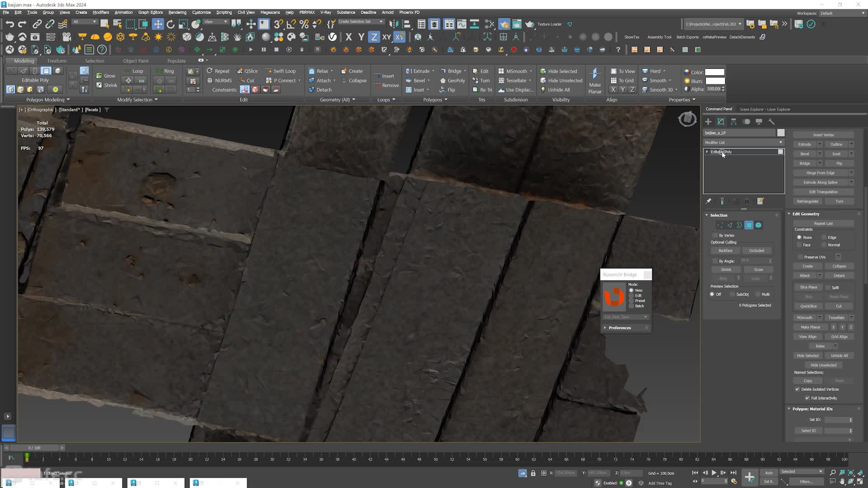This screenshot has height=488, width=868.
Task: Open the Utilities wrench panel
Action: pos(772,122)
